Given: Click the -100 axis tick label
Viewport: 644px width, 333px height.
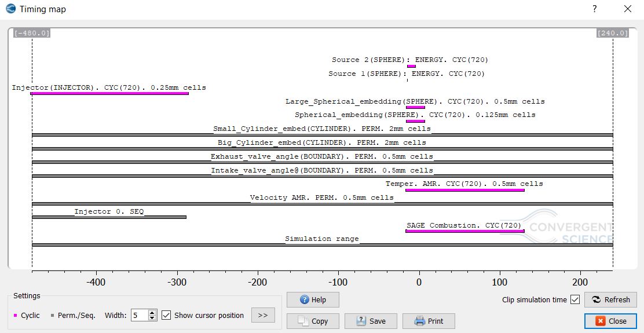Looking at the screenshot, I should [x=338, y=283].
